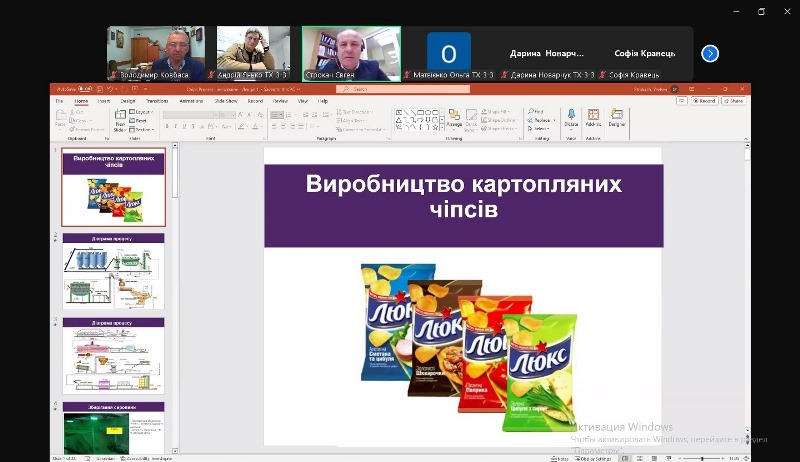
Task: Collapse the ribbon with the chevron
Action: coord(745,139)
